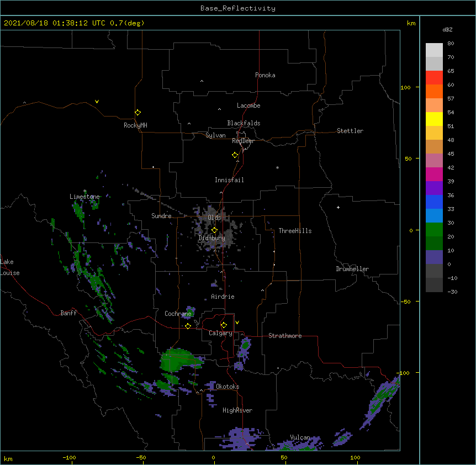476x465 pixels.
Task: Click the Cochrane city label
Action: [178, 314]
